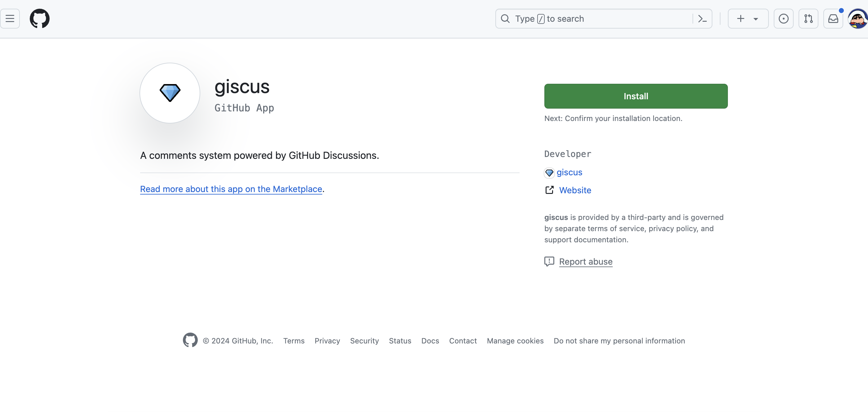Viewport: 868px width, 412px height.
Task: Select Manage cookies in the footer
Action: (515, 341)
